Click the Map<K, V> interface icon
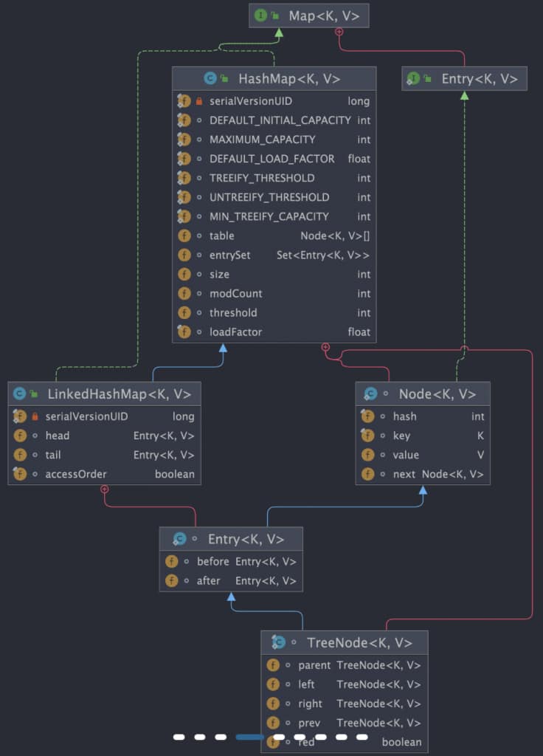 [260, 16]
